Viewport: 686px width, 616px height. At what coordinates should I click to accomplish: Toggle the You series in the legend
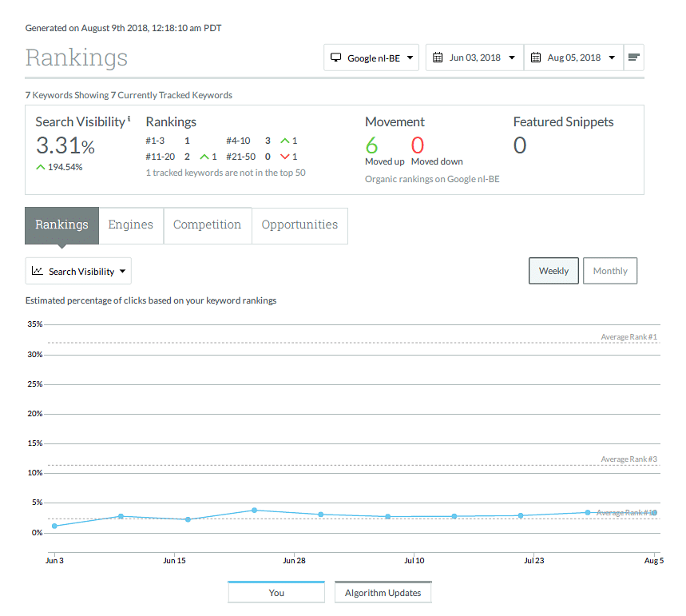pyautogui.click(x=276, y=593)
